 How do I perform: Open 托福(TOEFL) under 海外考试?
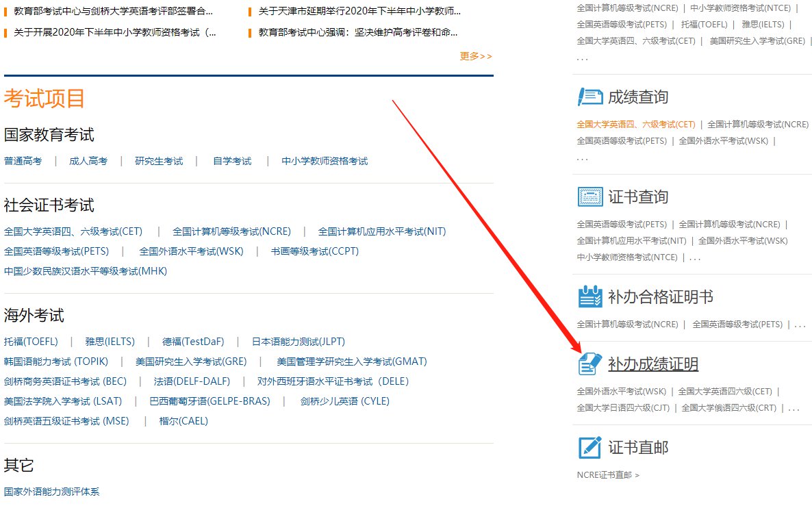tap(31, 342)
